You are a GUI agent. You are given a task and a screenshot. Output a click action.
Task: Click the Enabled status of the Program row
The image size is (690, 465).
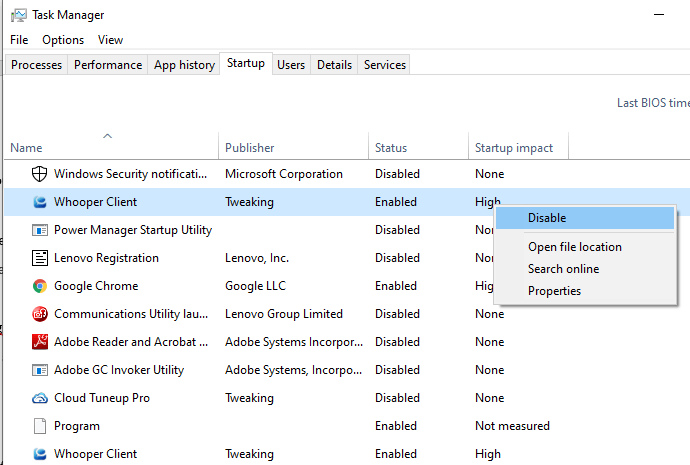coord(396,426)
